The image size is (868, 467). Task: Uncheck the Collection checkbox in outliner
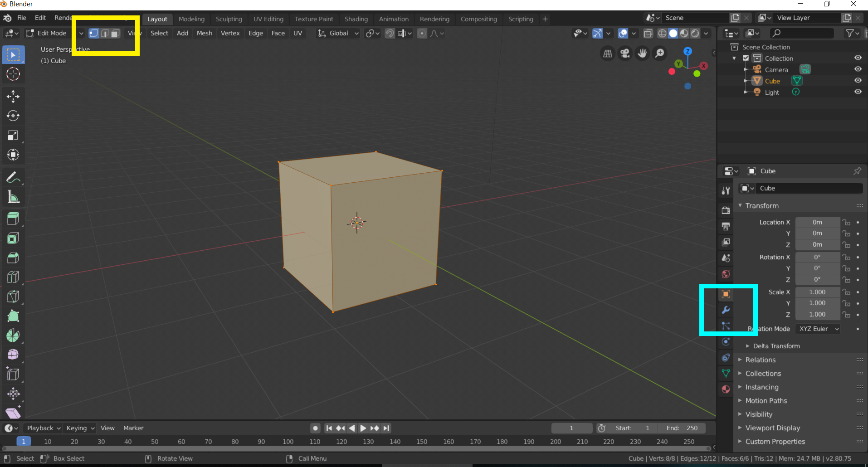tap(746, 58)
